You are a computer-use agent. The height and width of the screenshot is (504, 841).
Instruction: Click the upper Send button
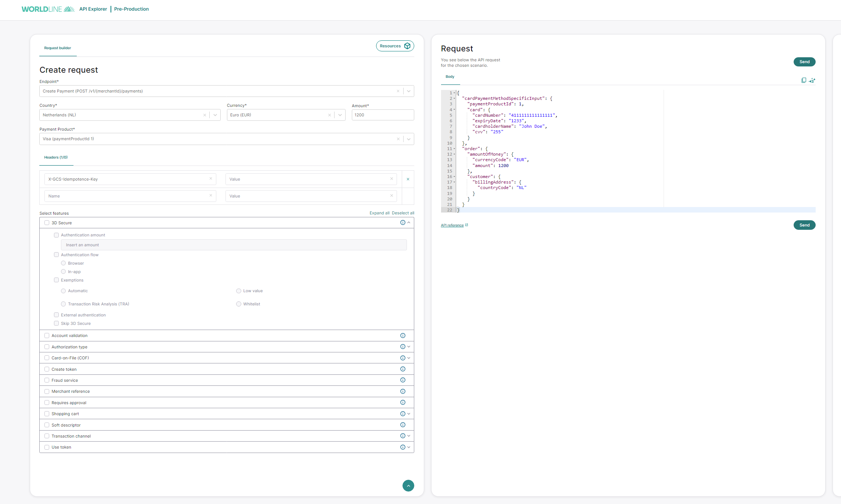(x=804, y=62)
